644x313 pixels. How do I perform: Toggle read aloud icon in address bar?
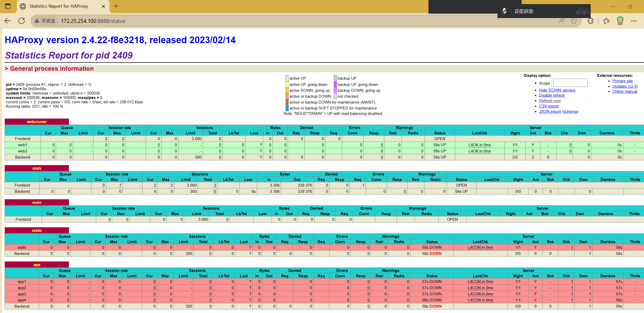point(562,21)
